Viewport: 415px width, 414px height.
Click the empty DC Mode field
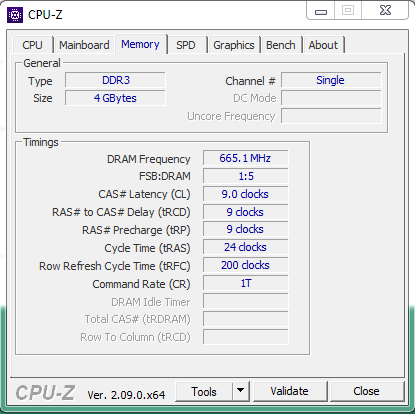click(331, 98)
